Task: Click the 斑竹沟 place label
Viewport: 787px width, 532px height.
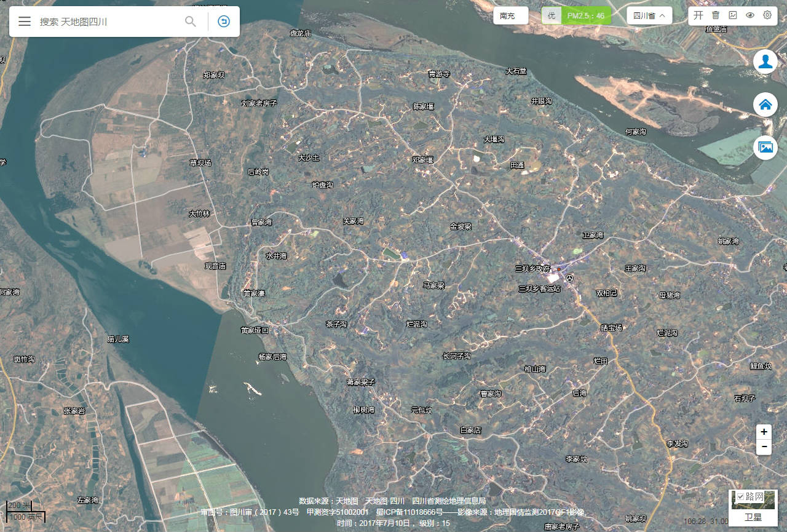Action: tap(25, 359)
